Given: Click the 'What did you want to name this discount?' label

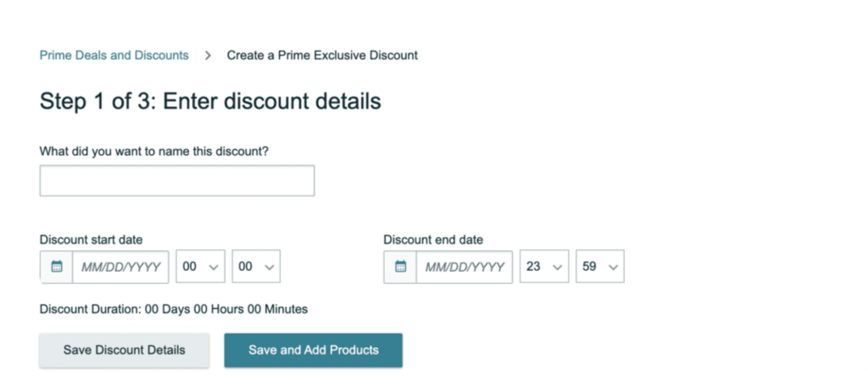Looking at the screenshot, I should coord(154,151).
